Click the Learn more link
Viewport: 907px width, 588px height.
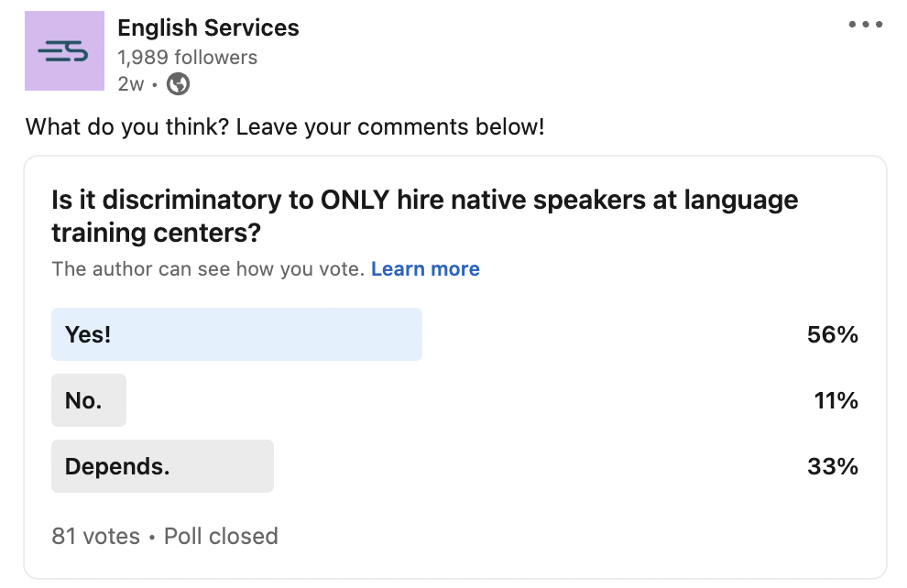pos(425,269)
